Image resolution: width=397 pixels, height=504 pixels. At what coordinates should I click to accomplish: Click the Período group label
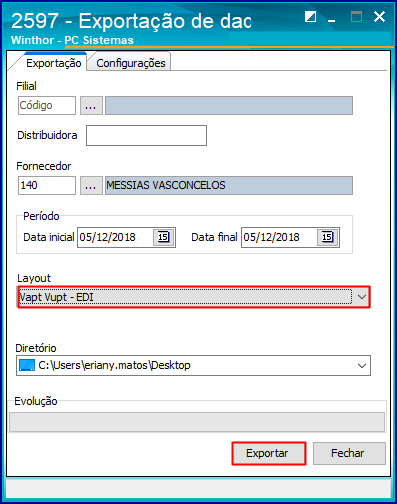(41, 216)
